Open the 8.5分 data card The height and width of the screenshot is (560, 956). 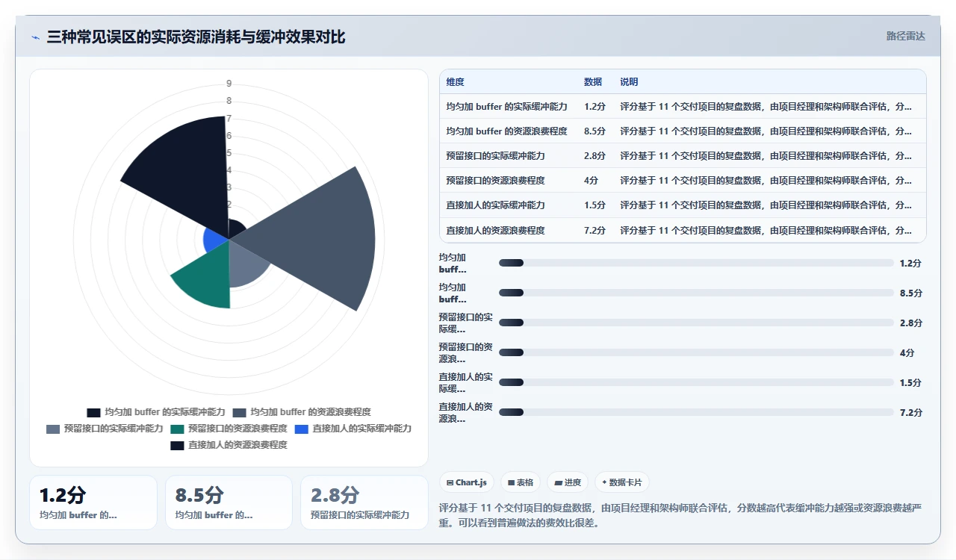tap(229, 503)
